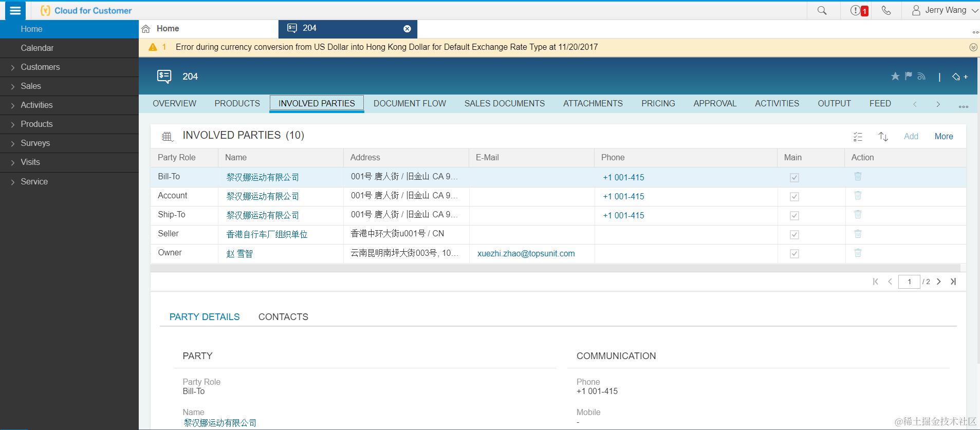Image resolution: width=980 pixels, height=430 pixels.
Task: Switch to the Home tab
Action: tap(168, 29)
